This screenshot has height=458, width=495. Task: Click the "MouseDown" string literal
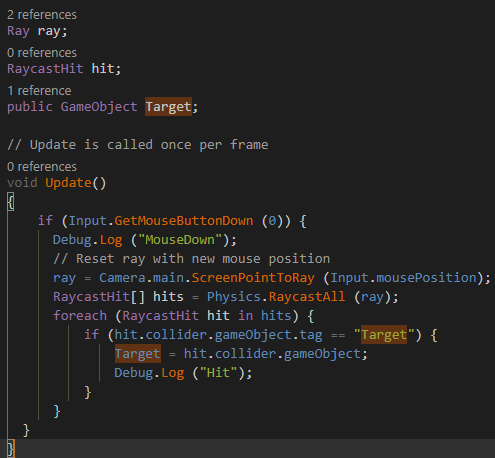(x=180, y=240)
